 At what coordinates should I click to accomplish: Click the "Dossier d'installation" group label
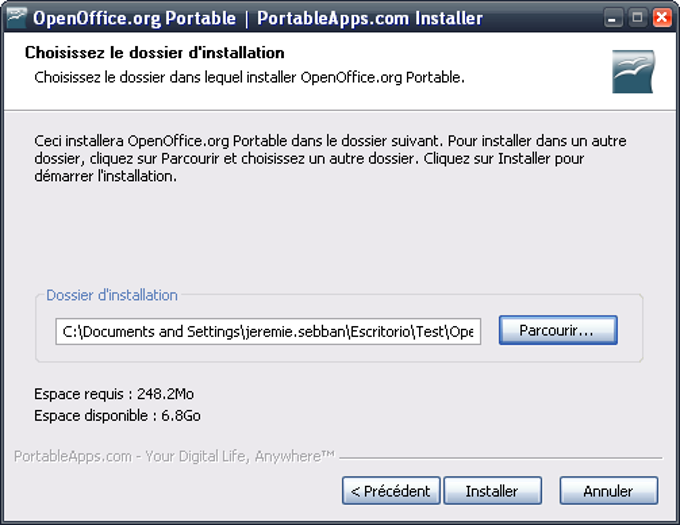(x=112, y=295)
